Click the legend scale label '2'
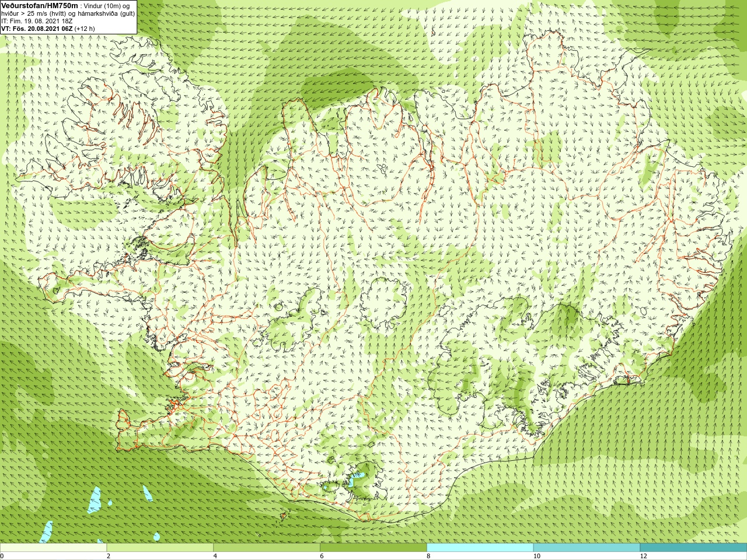Viewport: 747px width, 560px height. coord(109,556)
